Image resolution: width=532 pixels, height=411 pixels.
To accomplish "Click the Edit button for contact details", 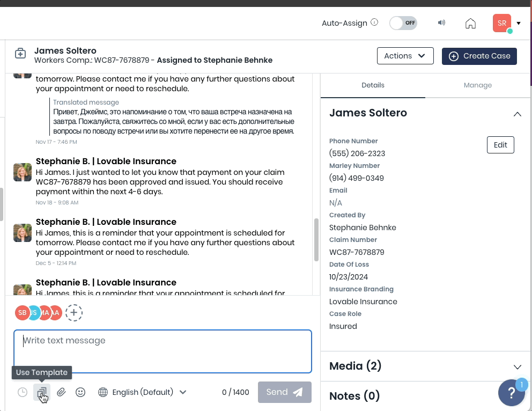I will coord(500,145).
